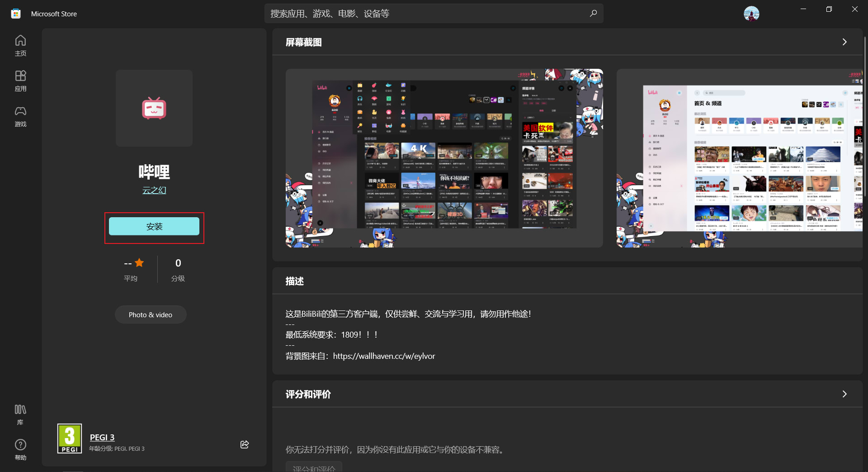Click the 描述 heading
This screenshot has height=472, width=868.
(x=294, y=281)
